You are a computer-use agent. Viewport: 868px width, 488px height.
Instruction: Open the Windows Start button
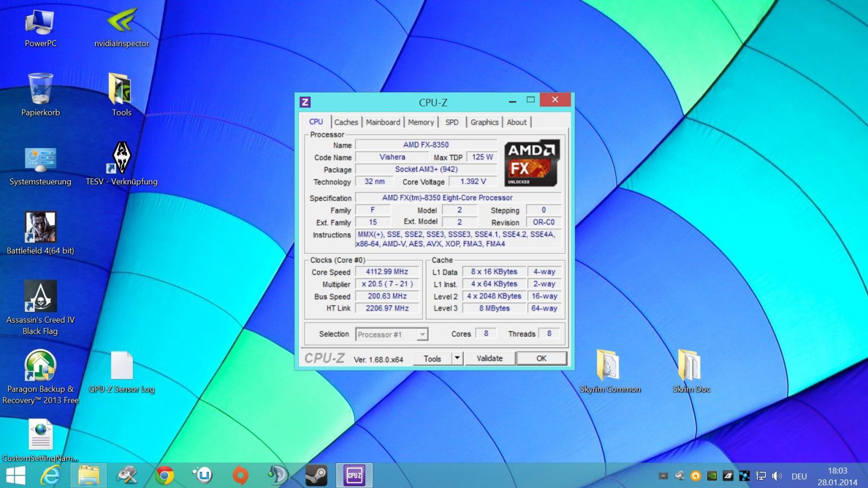[16, 476]
